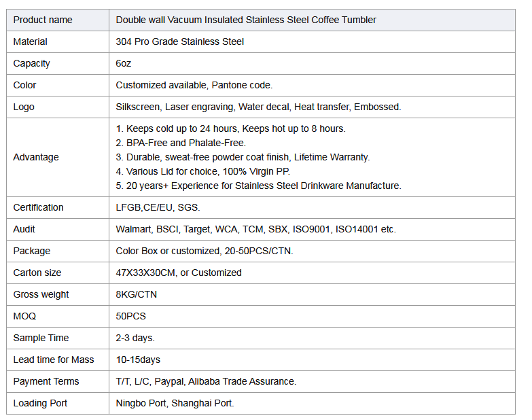Click the Audit list starting with Walmart
The height and width of the screenshot is (420, 532).
pyautogui.click(x=256, y=229)
